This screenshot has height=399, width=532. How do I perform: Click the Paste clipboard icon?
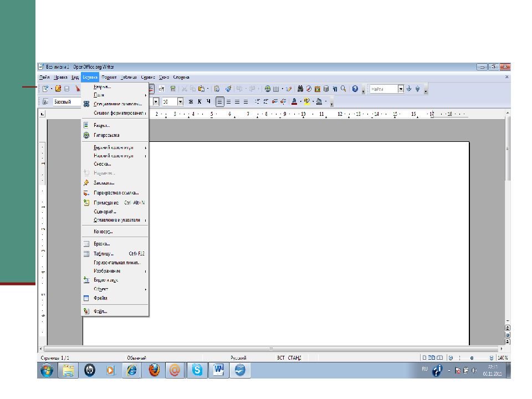tap(201, 89)
